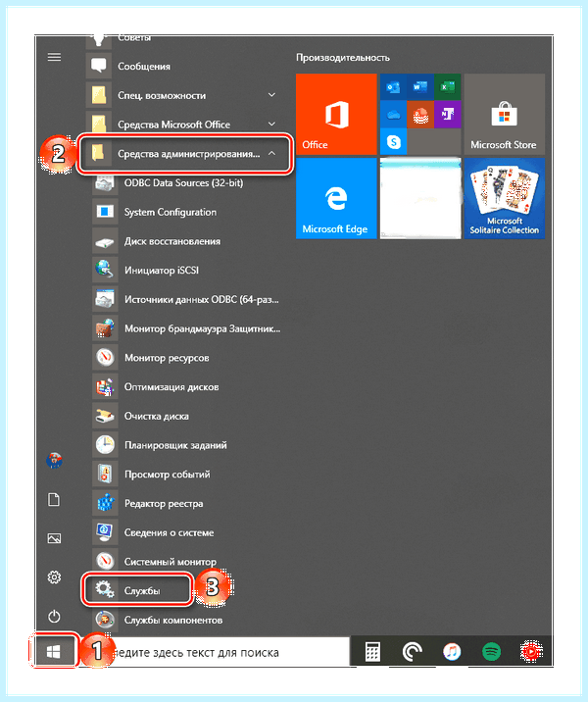Click Средства администрирования folder label
The width and height of the screenshot is (588, 702).
(188, 154)
